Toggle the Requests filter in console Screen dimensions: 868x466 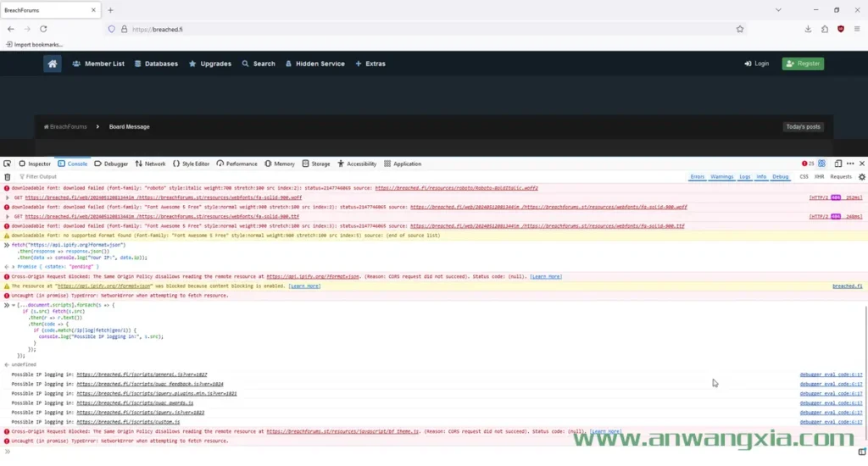(840, 177)
